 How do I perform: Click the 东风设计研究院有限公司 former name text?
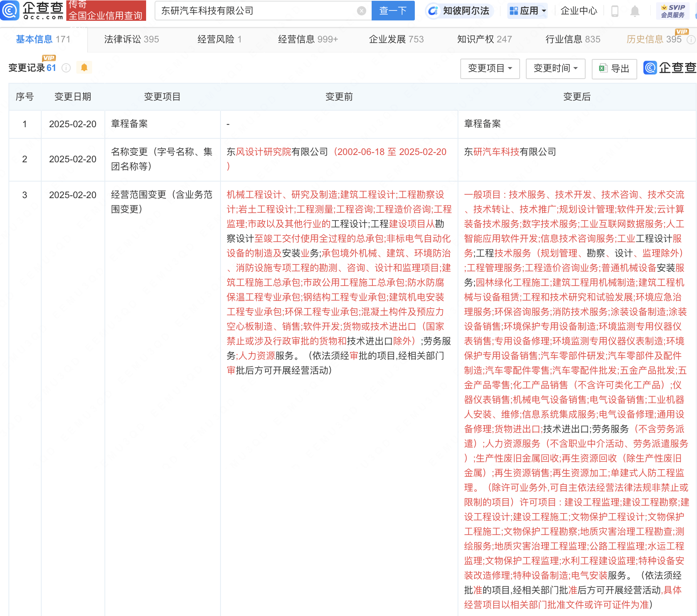pos(277,152)
